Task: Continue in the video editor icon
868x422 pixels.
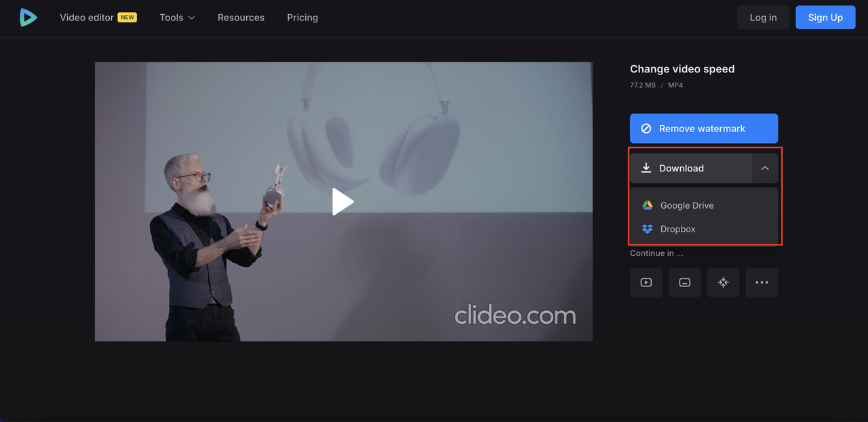Action: 646,282
